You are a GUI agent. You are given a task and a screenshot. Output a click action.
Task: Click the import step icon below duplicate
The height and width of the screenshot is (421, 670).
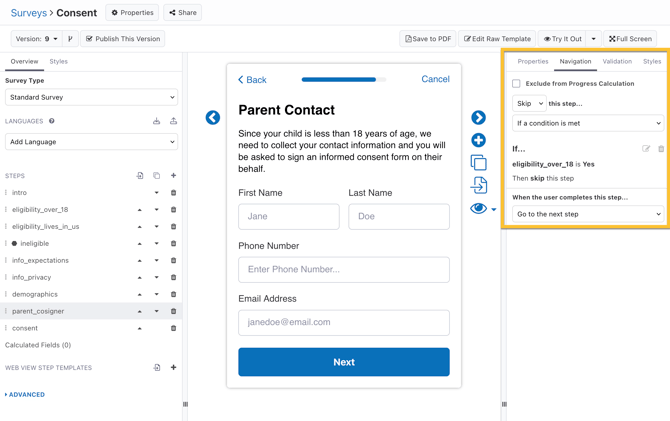click(478, 185)
